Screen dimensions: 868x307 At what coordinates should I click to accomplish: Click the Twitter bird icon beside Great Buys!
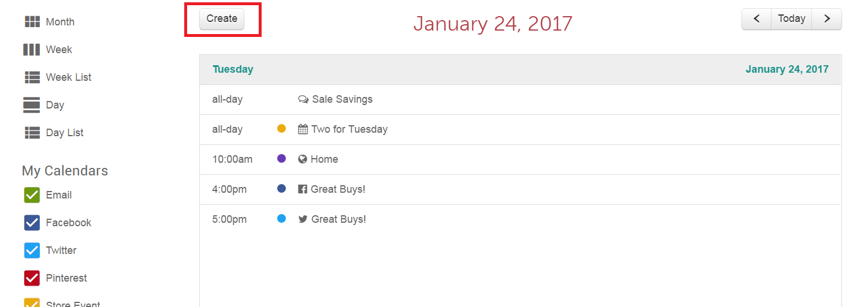tap(303, 219)
